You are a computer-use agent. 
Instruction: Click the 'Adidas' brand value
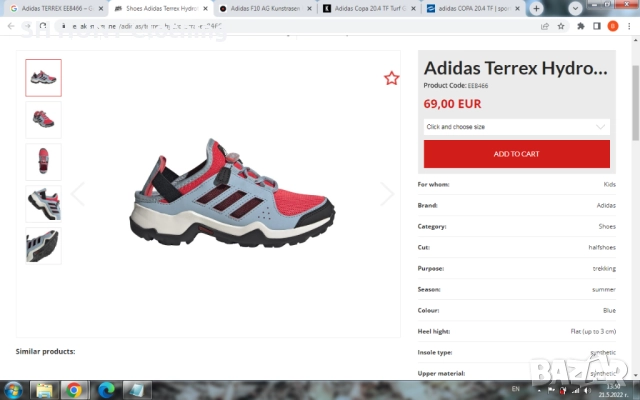tap(606, 205)
